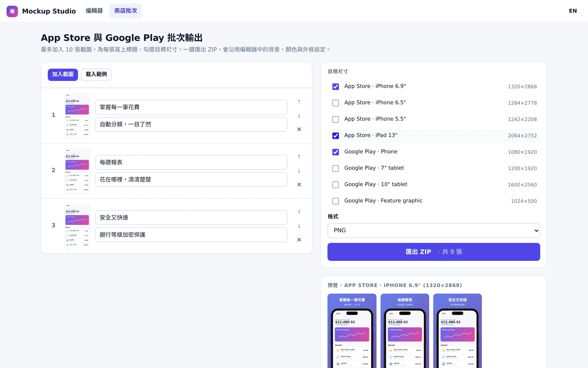Edit title field 安全又快速
Viewport: 588px width, 368px height.
point(191,217)
